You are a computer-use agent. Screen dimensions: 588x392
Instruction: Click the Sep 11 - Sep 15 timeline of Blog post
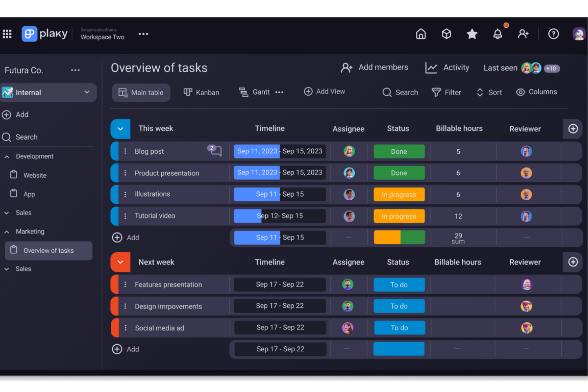(x=279, y=151)
